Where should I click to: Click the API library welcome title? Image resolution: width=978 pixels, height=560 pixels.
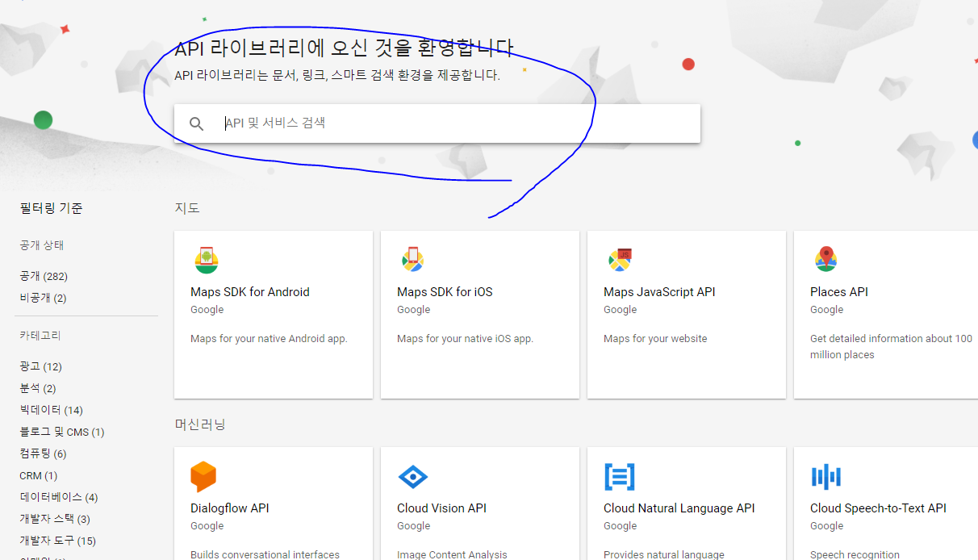344,48
